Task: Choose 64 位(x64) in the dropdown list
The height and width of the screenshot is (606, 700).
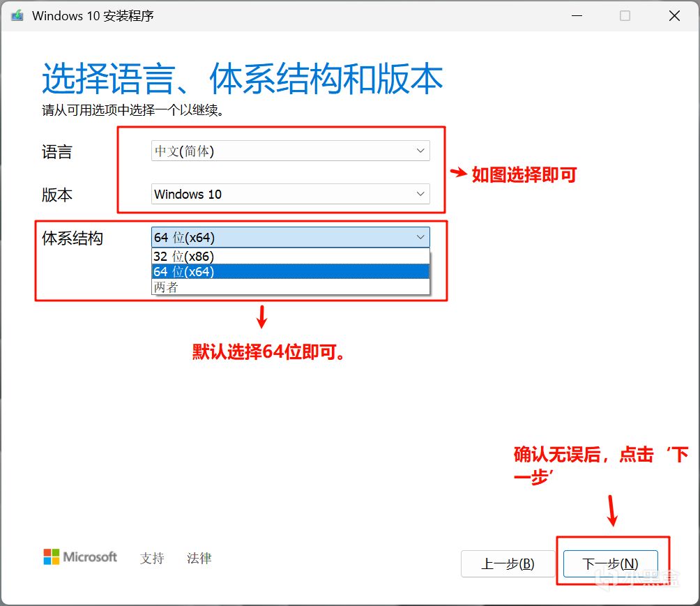Action: (291, 271)
